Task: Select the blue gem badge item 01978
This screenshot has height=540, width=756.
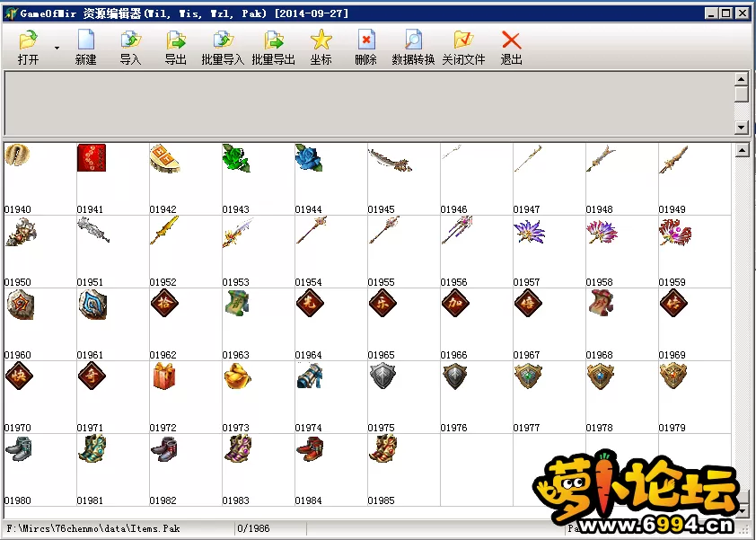Action: 601,376
